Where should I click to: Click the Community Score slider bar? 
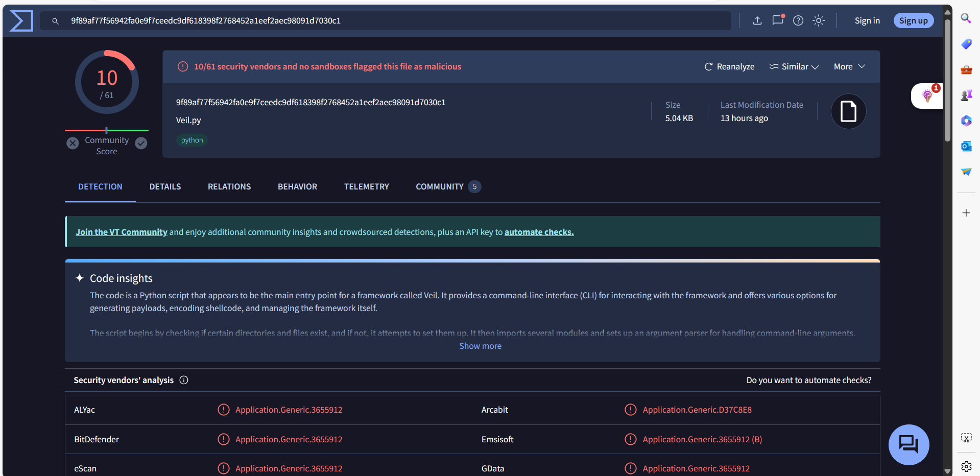[x=107, y=130]
